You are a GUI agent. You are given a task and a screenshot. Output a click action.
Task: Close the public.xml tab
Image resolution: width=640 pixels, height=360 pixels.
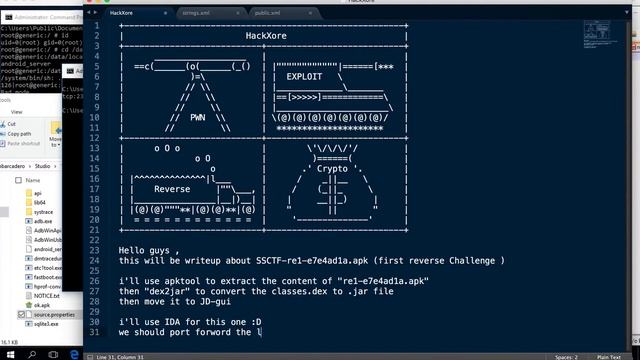[x=310, y=13]
